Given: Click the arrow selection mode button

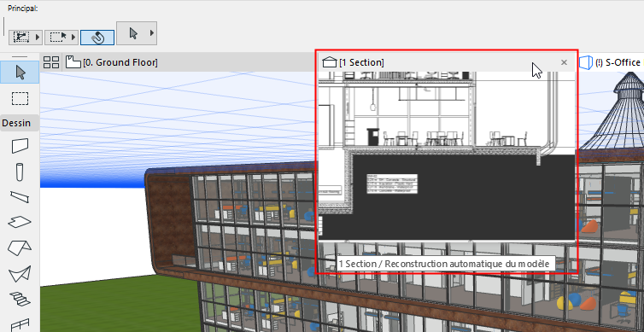Looking at the screenshot, I should pos(132,33).
